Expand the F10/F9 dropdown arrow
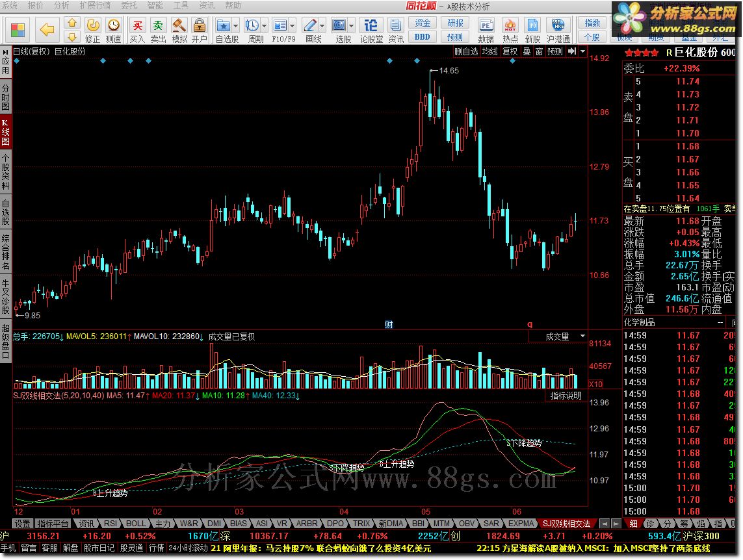 293,25
